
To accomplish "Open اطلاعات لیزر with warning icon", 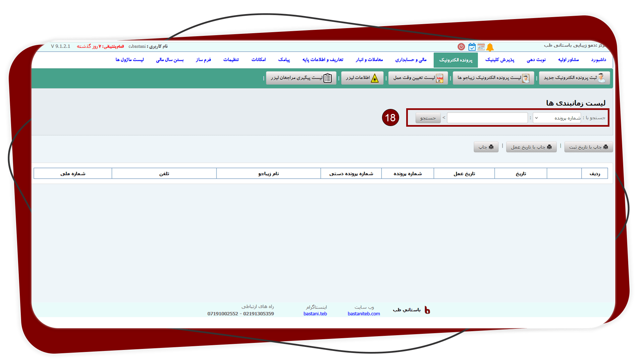I will (x=362, y=78).
